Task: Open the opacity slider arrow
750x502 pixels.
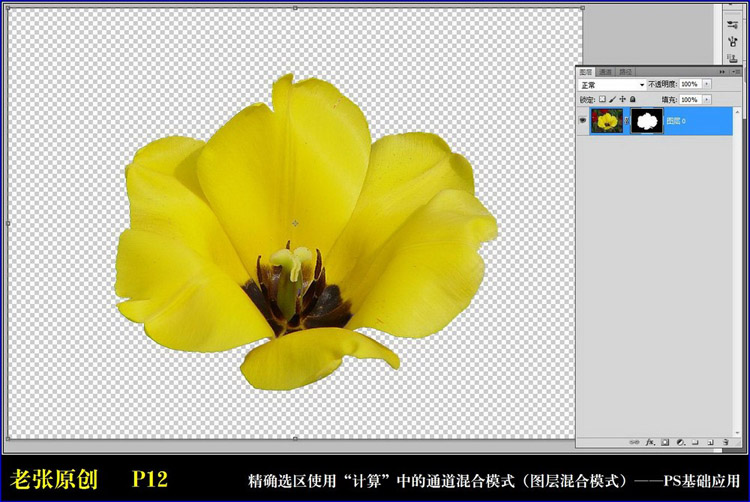Action: 708,85
